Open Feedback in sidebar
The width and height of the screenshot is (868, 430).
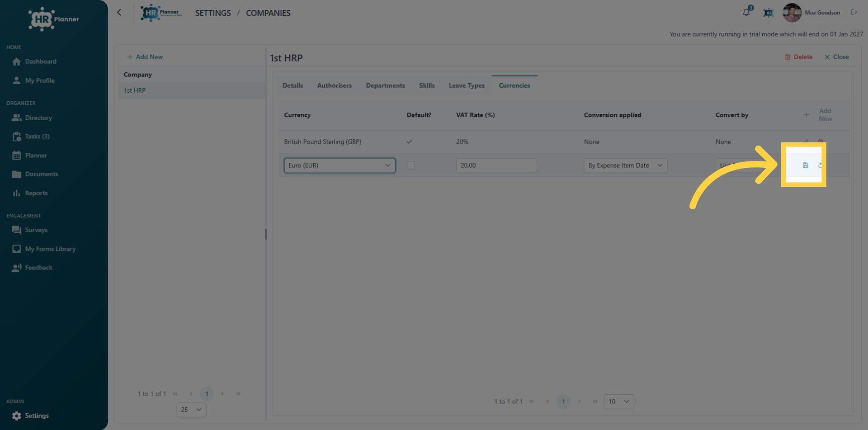tap(38, 268)
